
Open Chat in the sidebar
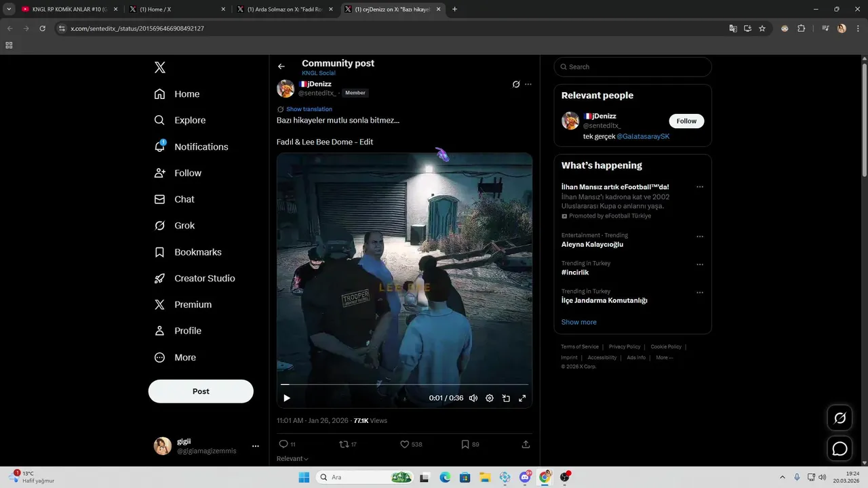[174, 199]
